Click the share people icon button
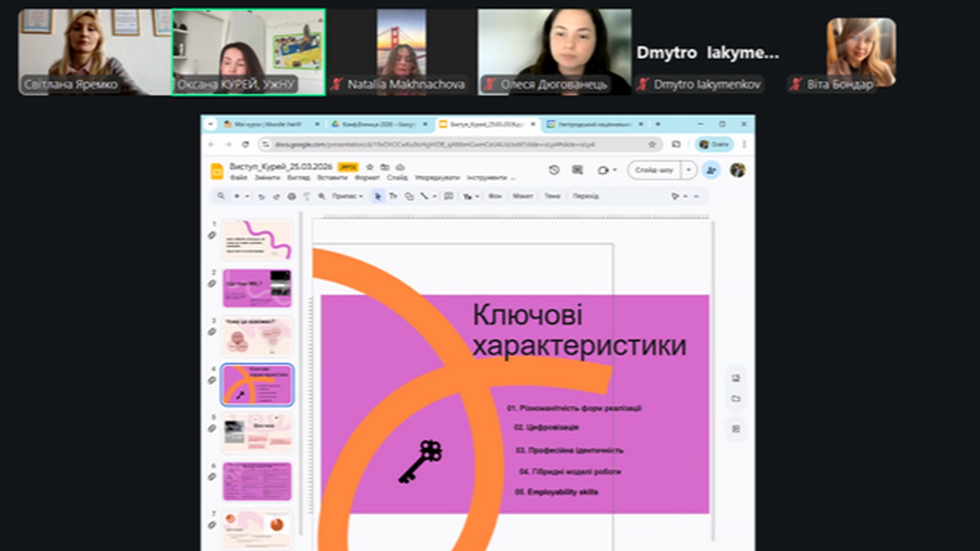Viewport: 980px width, 551px height. (711, 170)
